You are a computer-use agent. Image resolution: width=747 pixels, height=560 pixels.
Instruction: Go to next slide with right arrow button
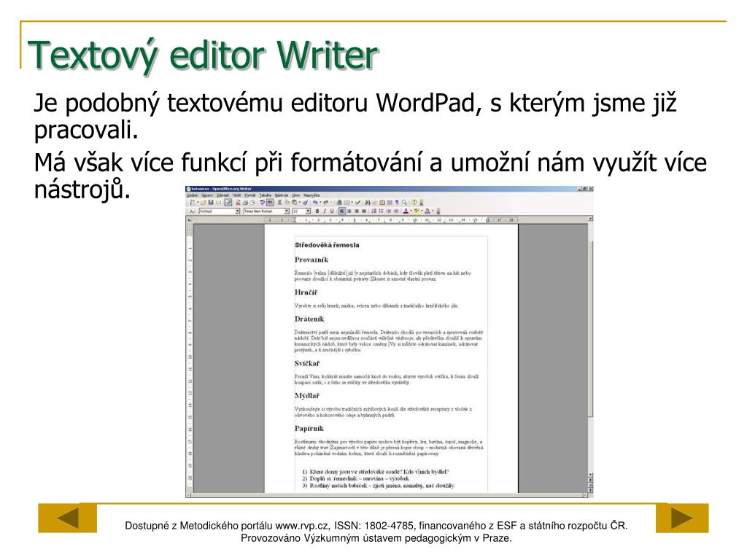click(x=682, y=518)
